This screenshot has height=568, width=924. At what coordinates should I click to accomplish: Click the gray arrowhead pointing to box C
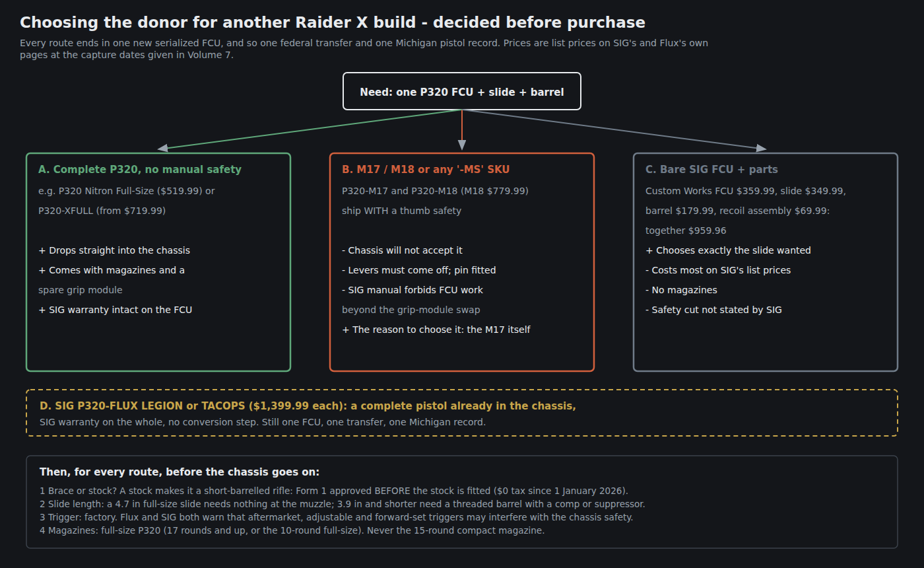tap(760, 148)
